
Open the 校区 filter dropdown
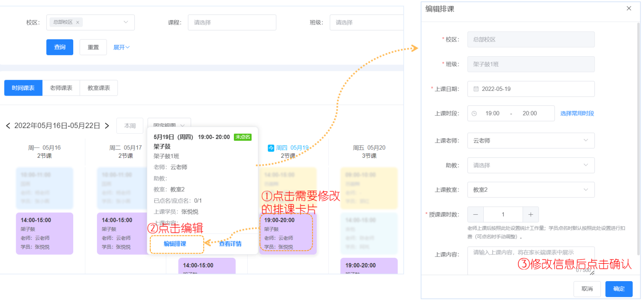click(x=91, y=23)
